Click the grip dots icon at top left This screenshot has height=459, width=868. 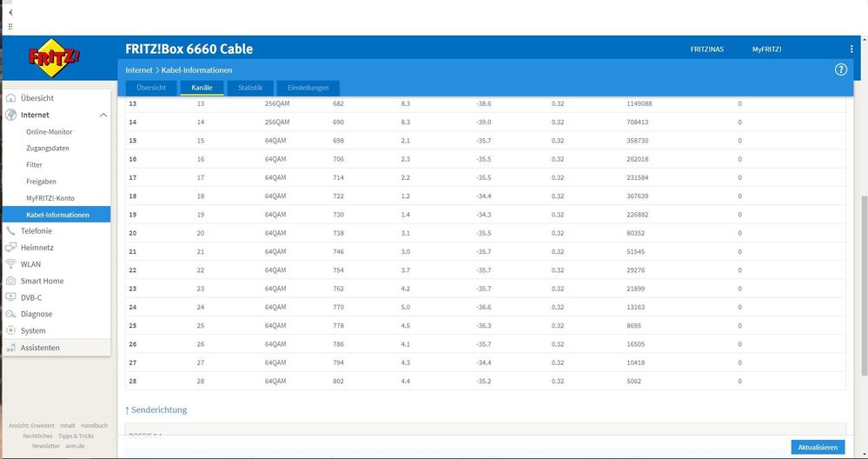pyautogui.click(x=10, y=26)
